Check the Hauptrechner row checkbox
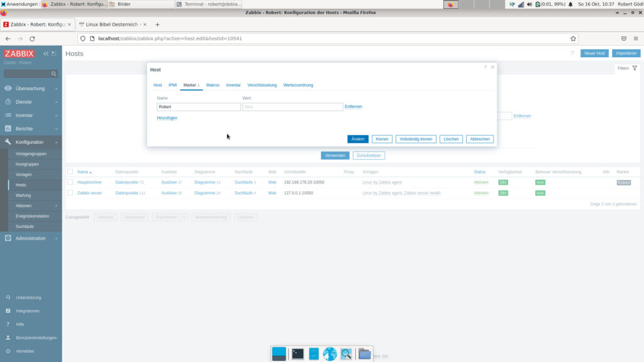Viewport: 644px width, 362px height. tap(70, 182)
